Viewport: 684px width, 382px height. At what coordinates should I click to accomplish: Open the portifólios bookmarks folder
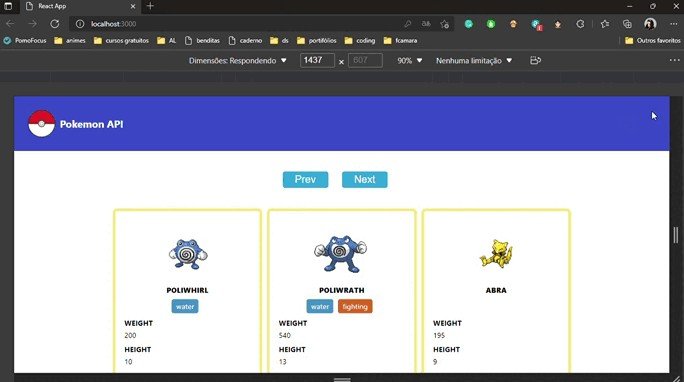[317, 41]
